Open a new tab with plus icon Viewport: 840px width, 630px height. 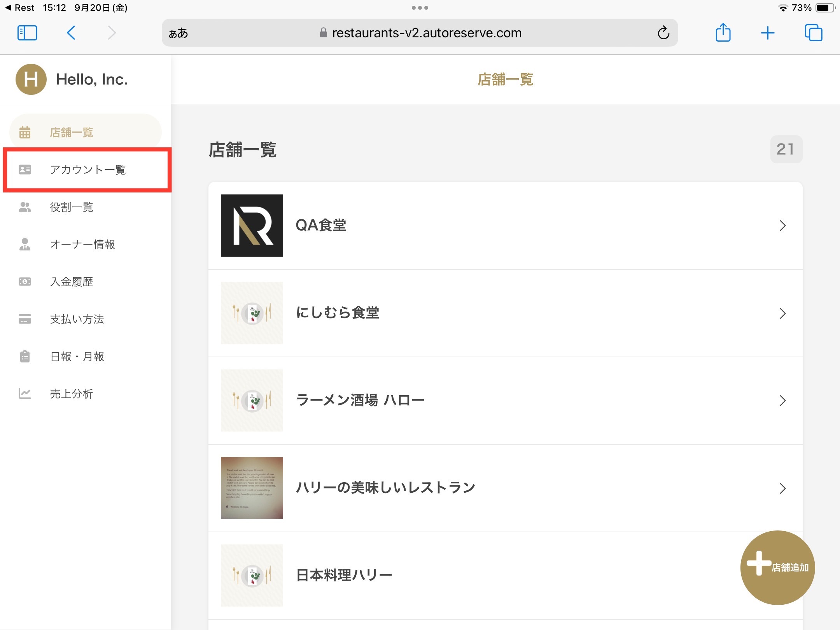(x=768, y=33)
